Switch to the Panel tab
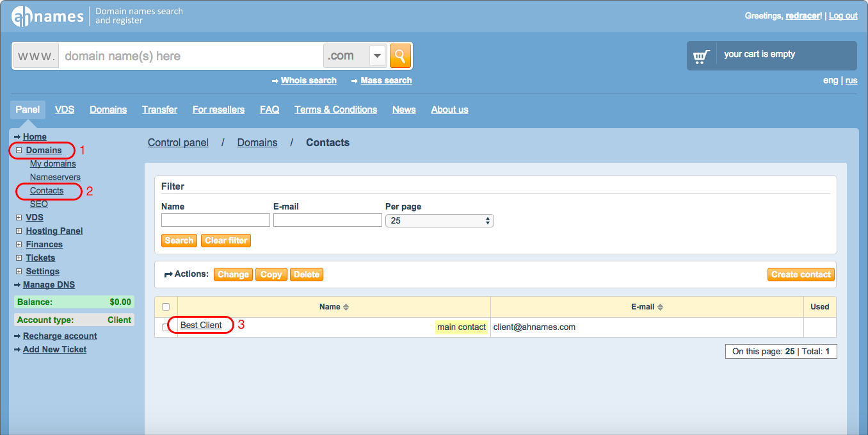Viewport: 868px width, 435px height. [28, 110]
